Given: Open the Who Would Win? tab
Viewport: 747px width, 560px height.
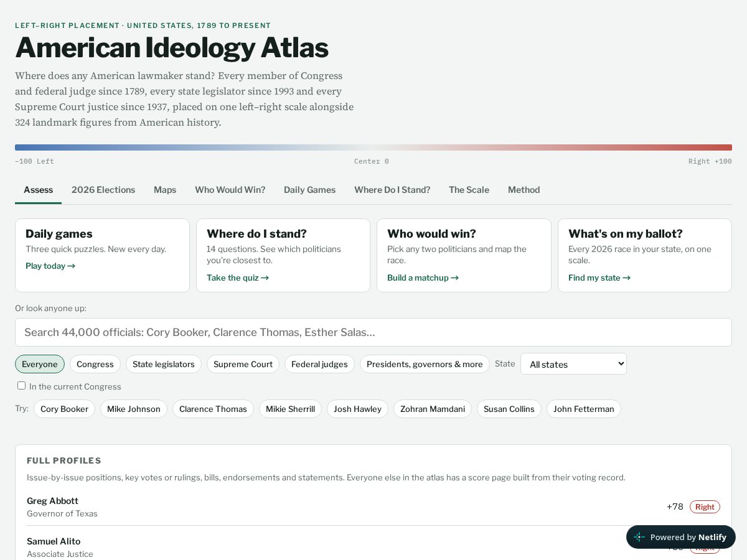Looking at the screenshot, I should 230,190.
